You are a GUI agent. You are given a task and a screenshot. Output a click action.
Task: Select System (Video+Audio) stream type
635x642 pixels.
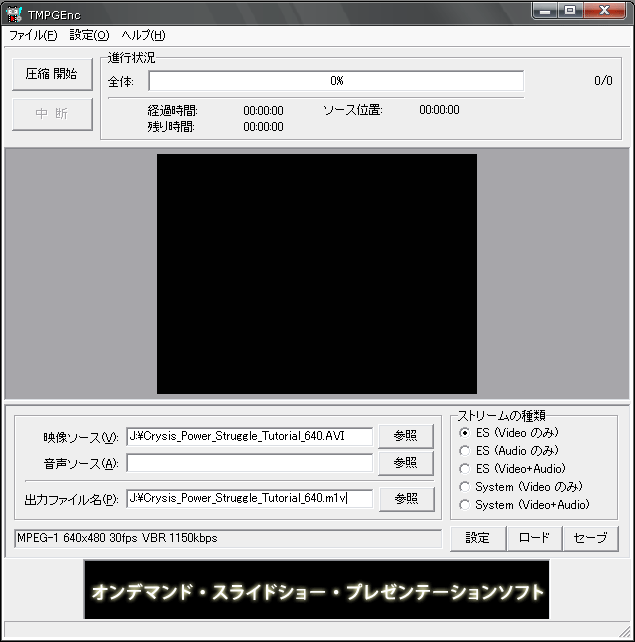465,505
